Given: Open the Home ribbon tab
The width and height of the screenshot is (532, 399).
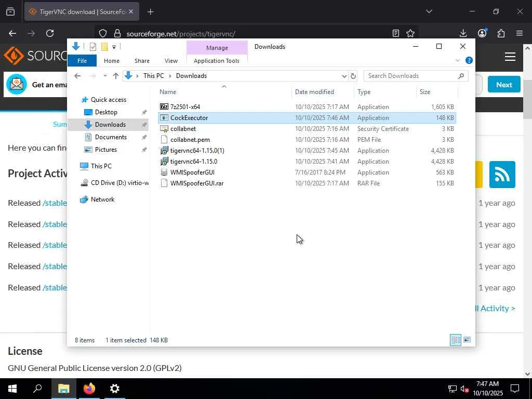Looking at the screenshot, I should 112,61.
